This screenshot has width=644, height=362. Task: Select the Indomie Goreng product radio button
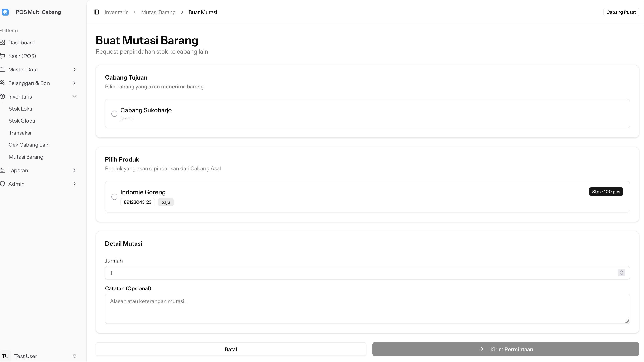(x=114, y=197)
